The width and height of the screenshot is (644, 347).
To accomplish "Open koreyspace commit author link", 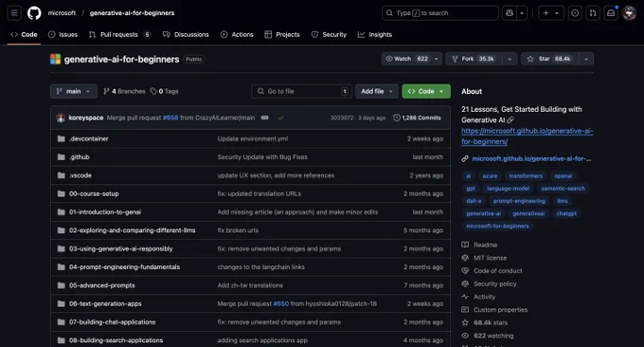I will point(86,118).
